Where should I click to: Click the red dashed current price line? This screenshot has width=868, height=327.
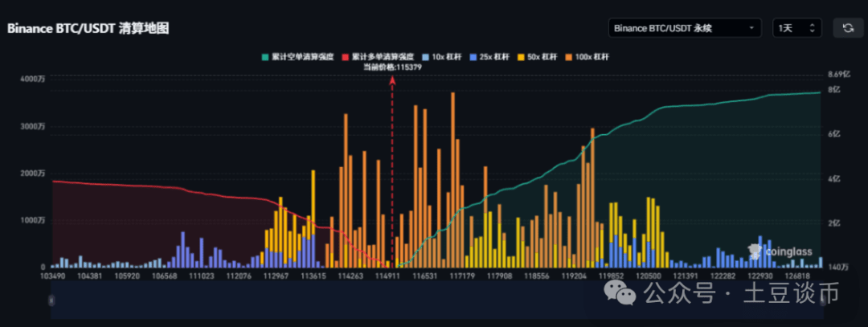point(392,171)
